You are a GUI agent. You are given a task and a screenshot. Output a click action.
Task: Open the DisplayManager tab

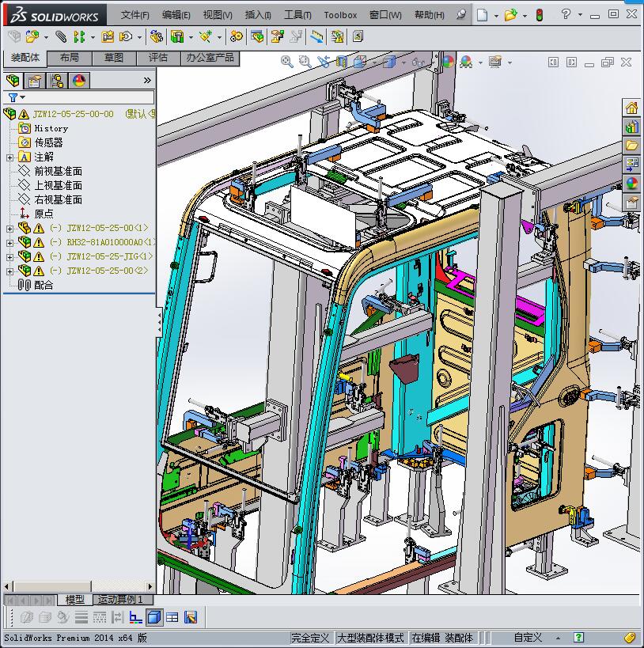pyautogui.click(x=79, y=80)
